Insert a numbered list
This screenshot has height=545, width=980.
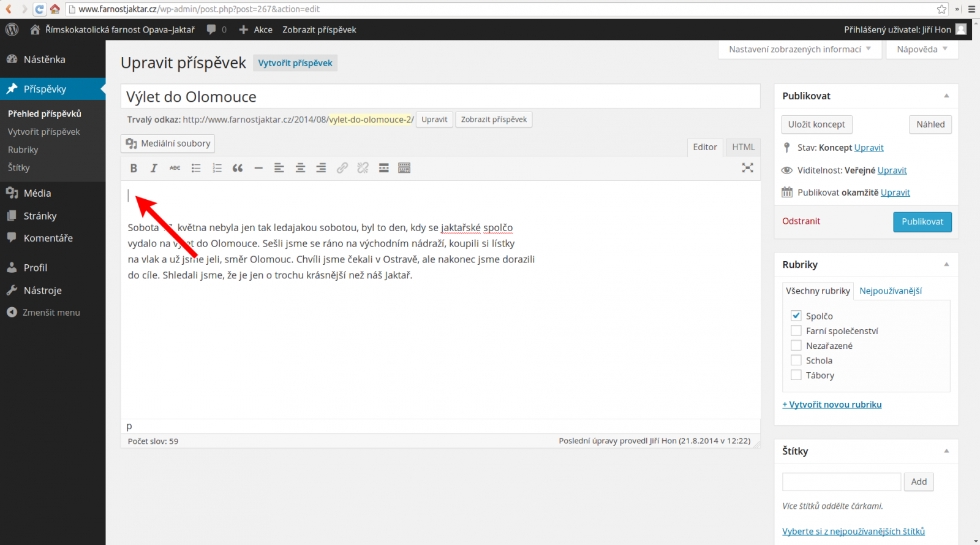217,168
